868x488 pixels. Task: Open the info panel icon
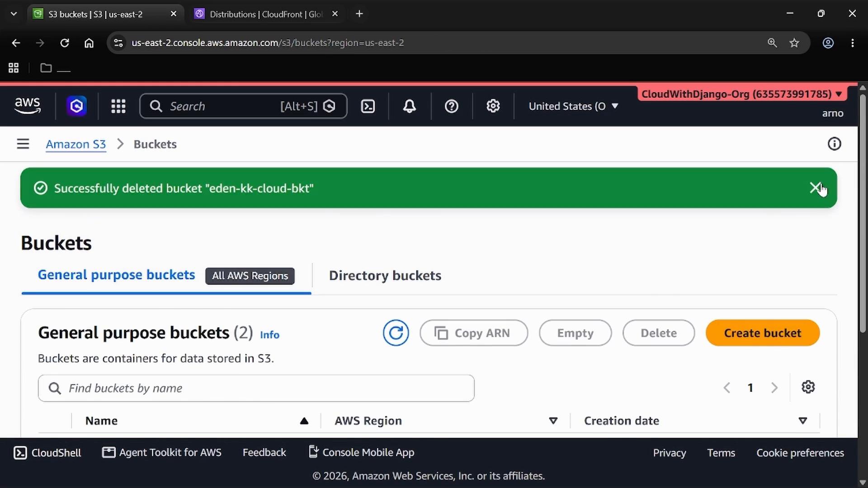[x=834, y=144]
